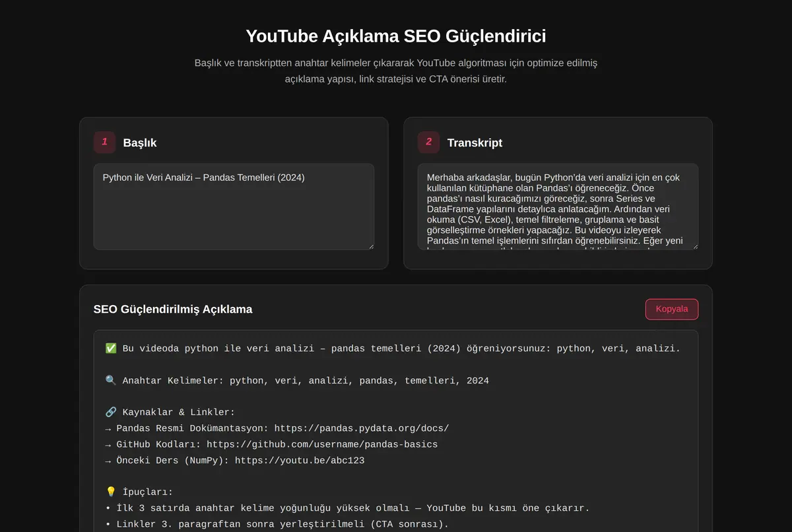Click the Pandas Resmi Dokümantasyon label
The height and width of the screenshot is (532, 792).
click(x=192, y=428)
